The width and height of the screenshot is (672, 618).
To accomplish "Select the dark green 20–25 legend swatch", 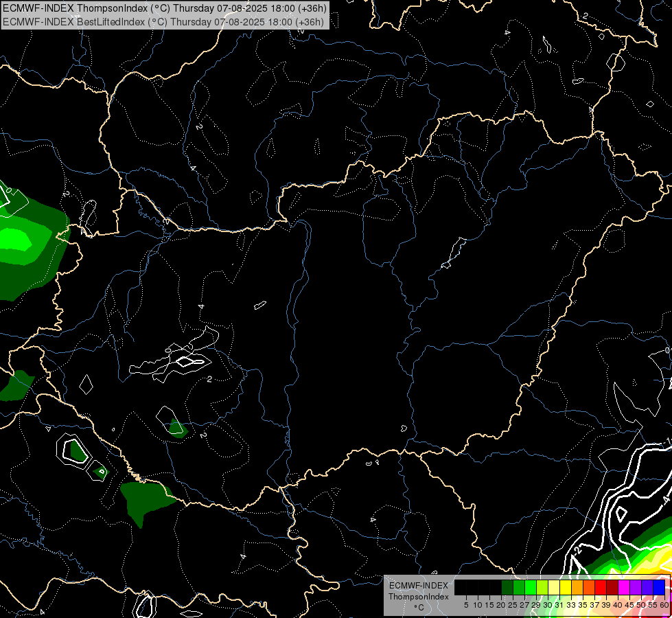I will pos(507,588).
